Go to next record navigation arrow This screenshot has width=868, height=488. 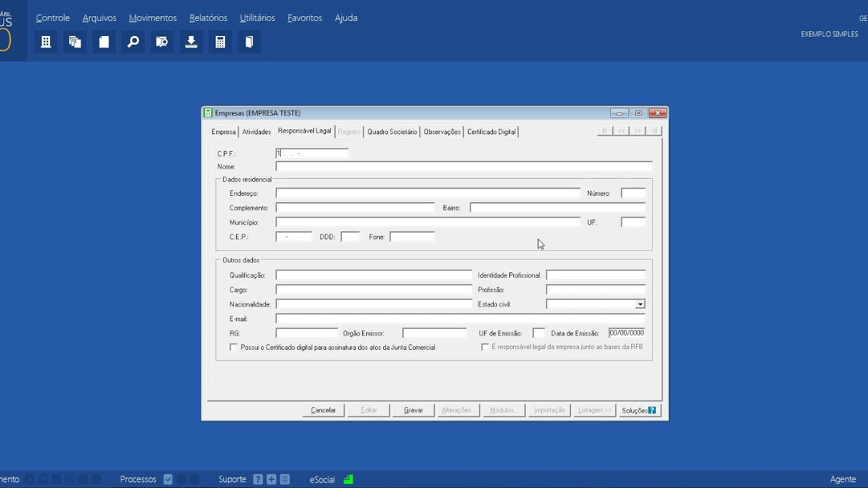tap(637, 131)
